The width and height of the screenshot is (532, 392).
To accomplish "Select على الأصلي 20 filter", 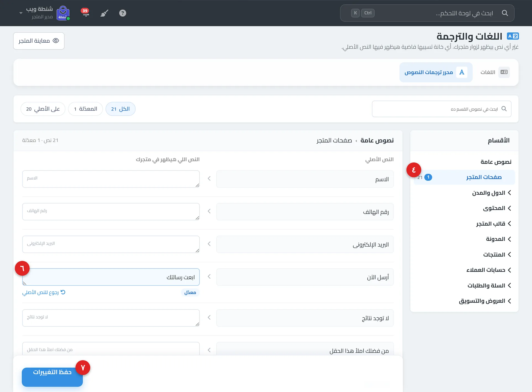I will [43, 109].
